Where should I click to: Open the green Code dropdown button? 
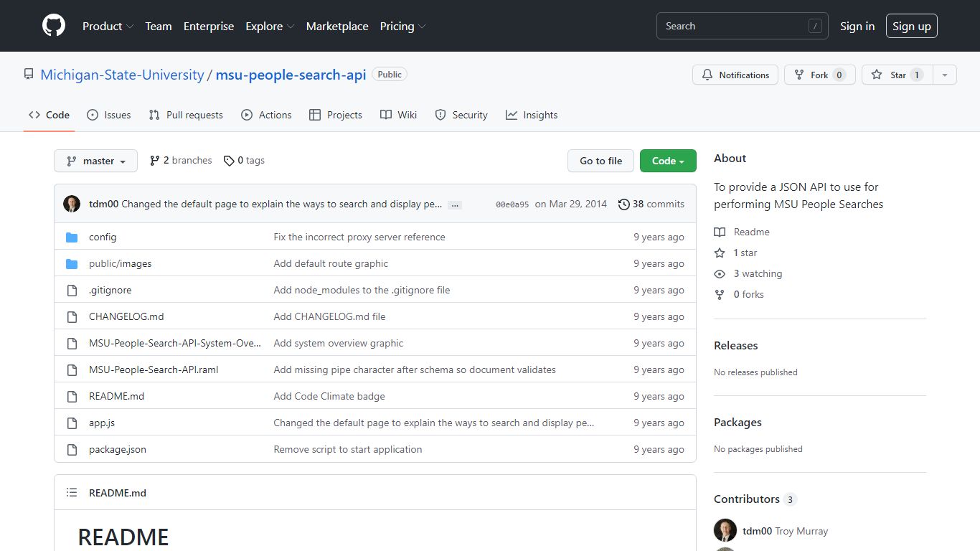coord(668,161)
